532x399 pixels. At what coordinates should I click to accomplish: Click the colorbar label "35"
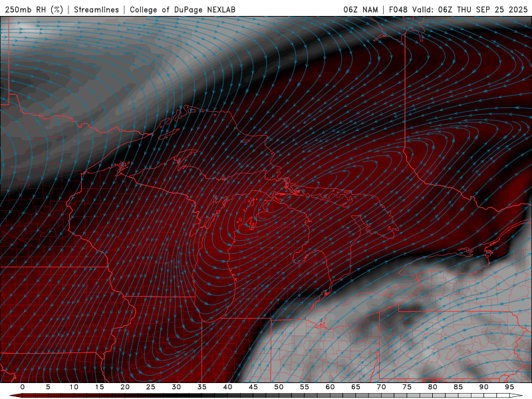click(x=202, y=387)
